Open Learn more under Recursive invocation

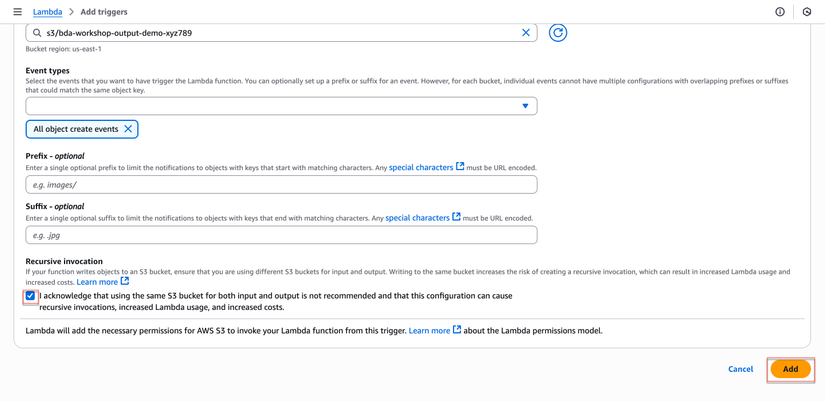(97, 282)
